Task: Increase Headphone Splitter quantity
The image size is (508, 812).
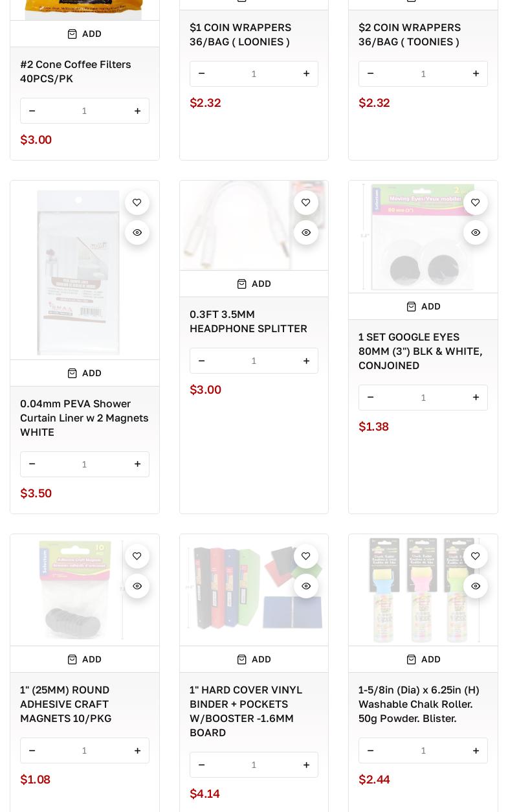Action: click(x=306, y=361)
